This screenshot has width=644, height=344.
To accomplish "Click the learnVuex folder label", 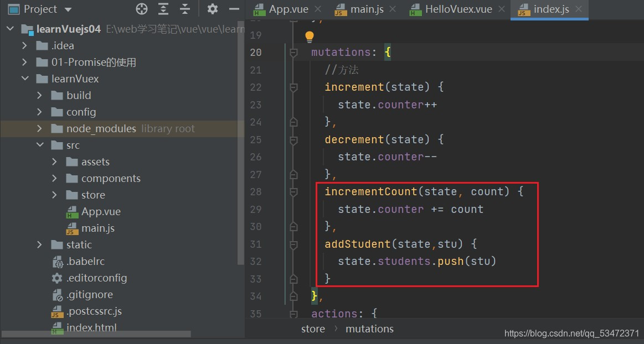I will coord(75,79).
